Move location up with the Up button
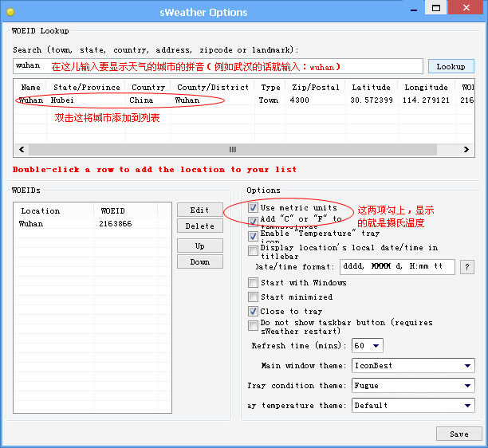488x448 pixels. [200, 246]
